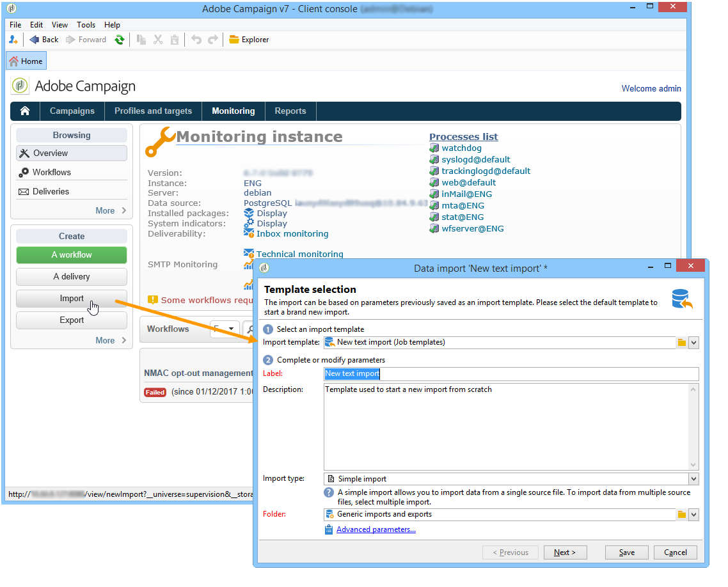This screenshot has height=587, width=728.
Task: Click the Label input field
Action: pos(510,374)
